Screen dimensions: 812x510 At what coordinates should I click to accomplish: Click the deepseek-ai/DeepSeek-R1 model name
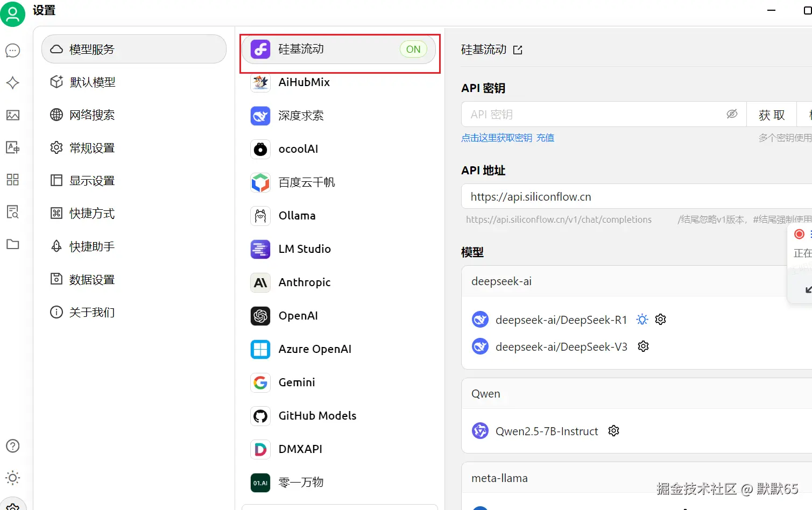(x=561, y=320)
